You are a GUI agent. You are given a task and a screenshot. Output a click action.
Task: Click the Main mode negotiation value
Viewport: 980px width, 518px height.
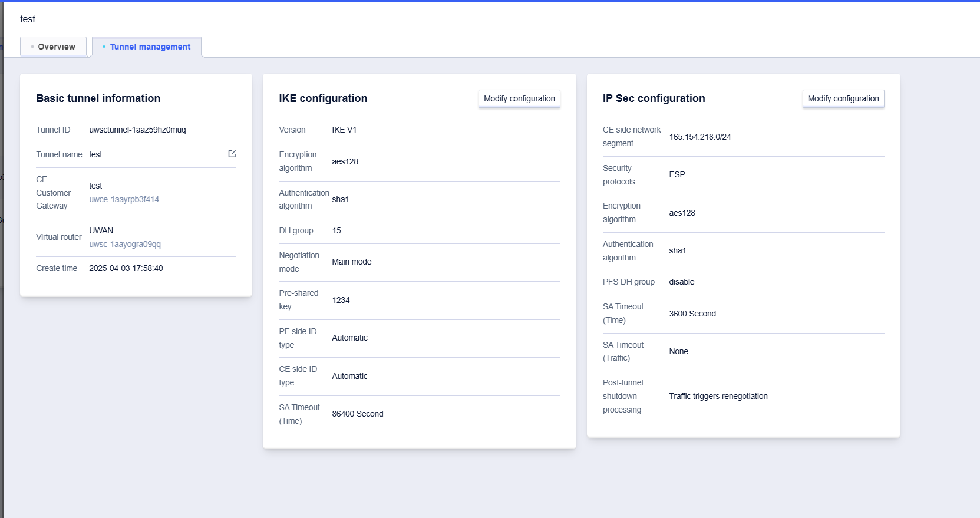point(351,262)
